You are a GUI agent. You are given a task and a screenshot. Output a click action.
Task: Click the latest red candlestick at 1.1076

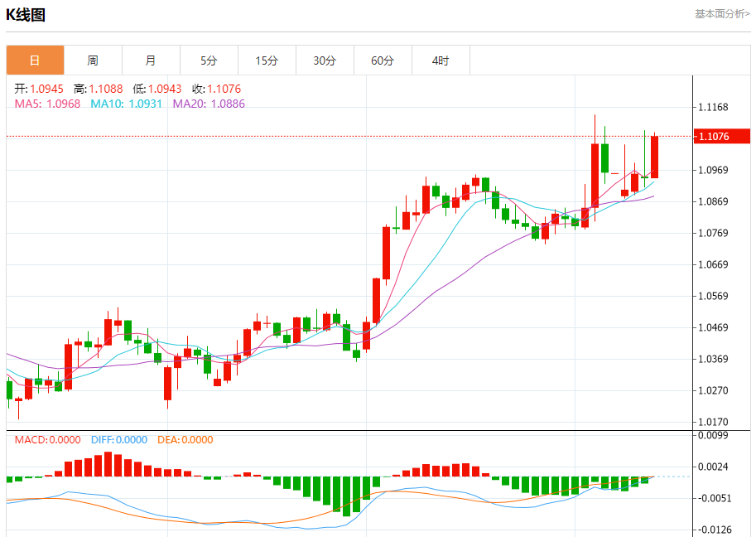point(654,157)
